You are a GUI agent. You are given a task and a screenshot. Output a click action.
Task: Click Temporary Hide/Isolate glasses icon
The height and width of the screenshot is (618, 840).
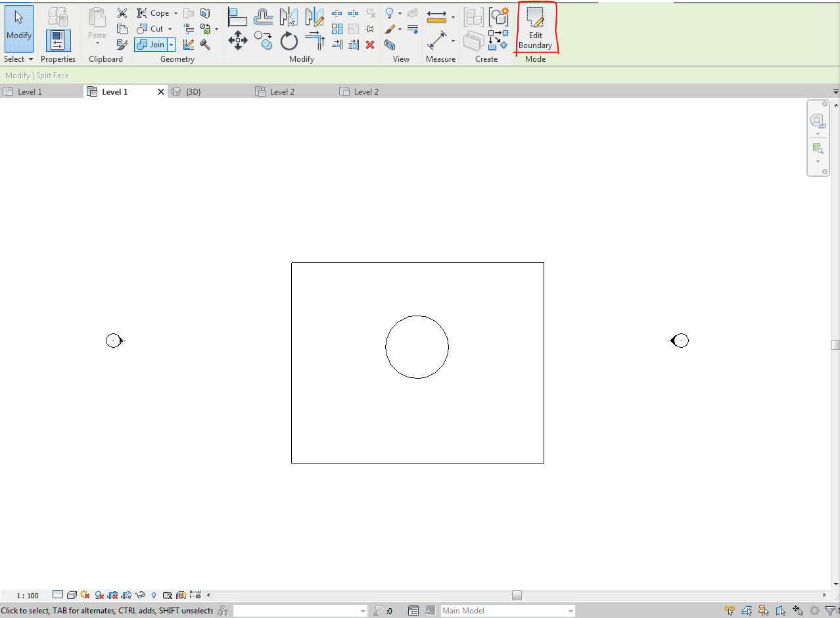pyautogui.click(x=140, y=595)
